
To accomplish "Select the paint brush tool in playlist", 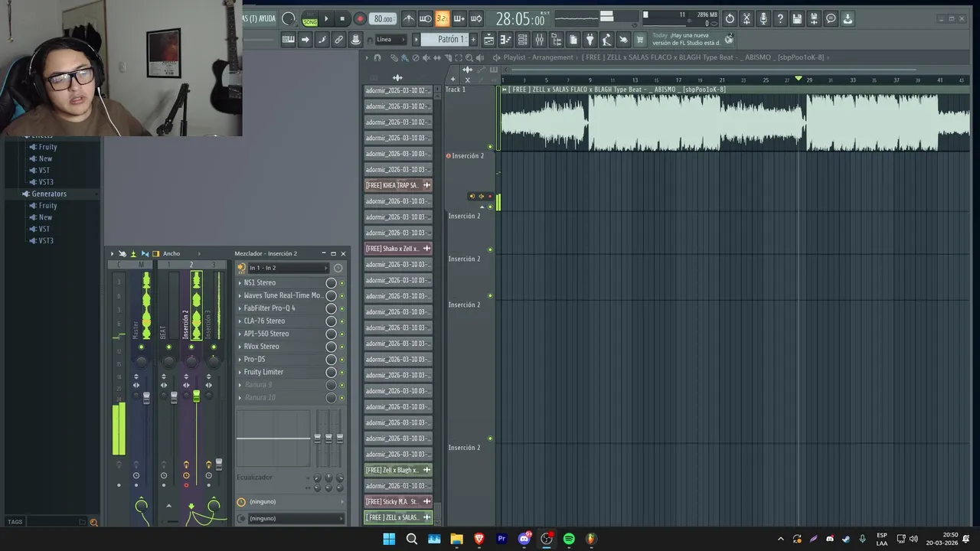I will click(x=405, y=57).
